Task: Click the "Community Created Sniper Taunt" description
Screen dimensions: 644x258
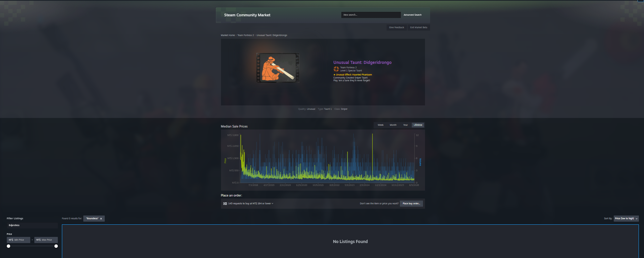Action: 350,78
